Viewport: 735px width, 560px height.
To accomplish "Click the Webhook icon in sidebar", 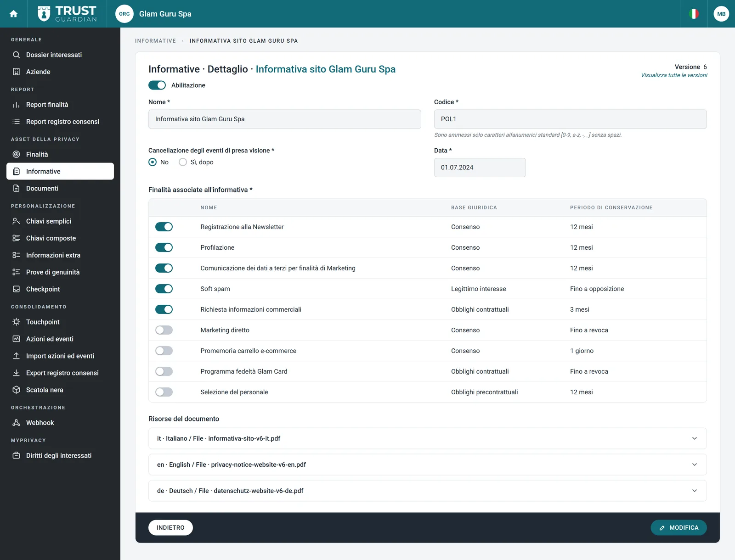I will click(x=17, y=423).
